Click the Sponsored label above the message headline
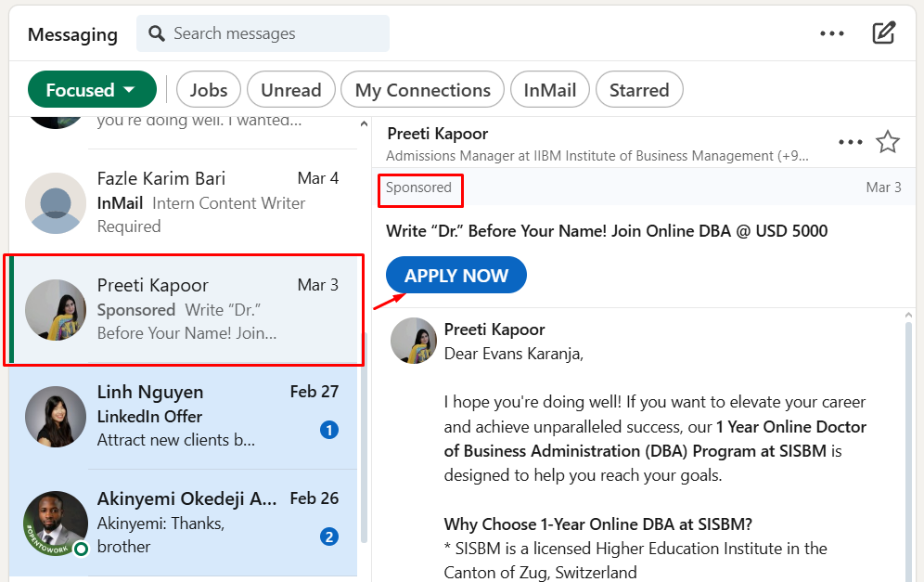Screen dimensions: 924x582 point(418,188)
